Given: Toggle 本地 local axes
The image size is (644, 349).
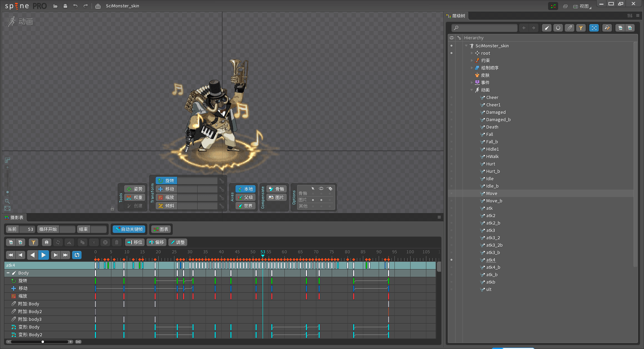Looking at the screenshot, I should (x=246, y=189).
